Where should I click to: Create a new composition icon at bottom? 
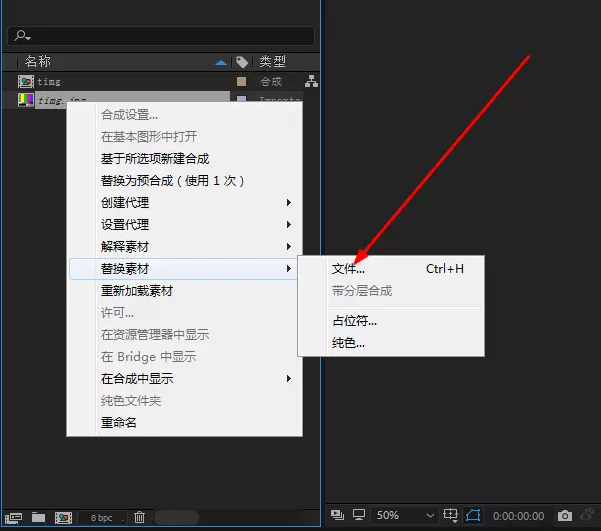63,518
